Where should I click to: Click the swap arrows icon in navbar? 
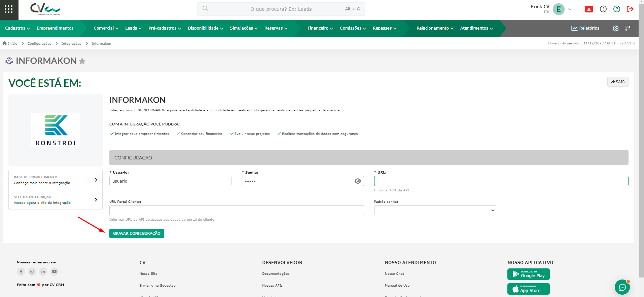(628, 28)
